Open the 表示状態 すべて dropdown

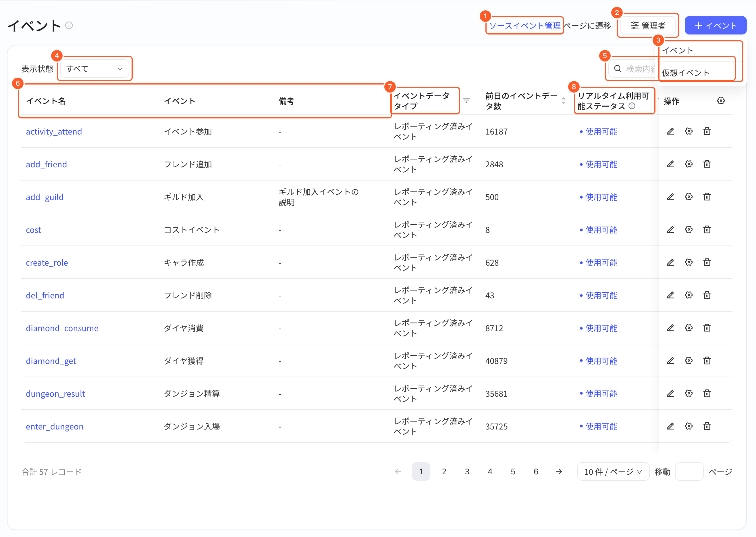(x=95, y=69)
